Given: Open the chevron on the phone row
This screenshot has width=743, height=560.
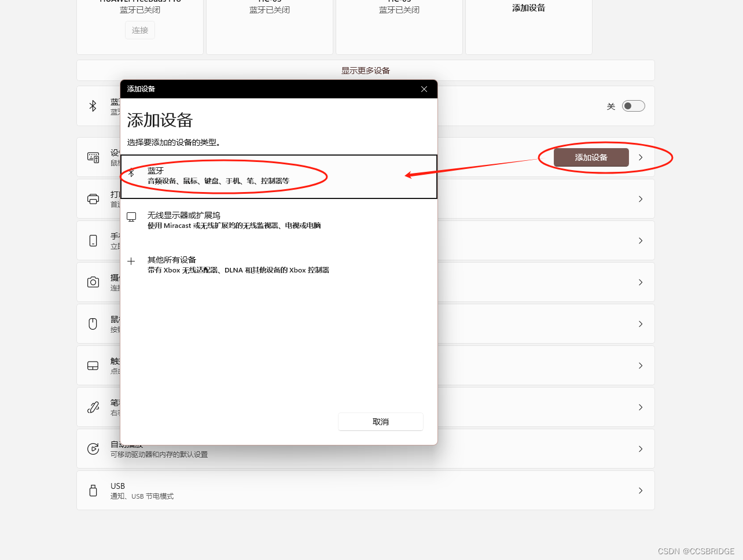Looking at the screenshot, I should pos(641,241).
